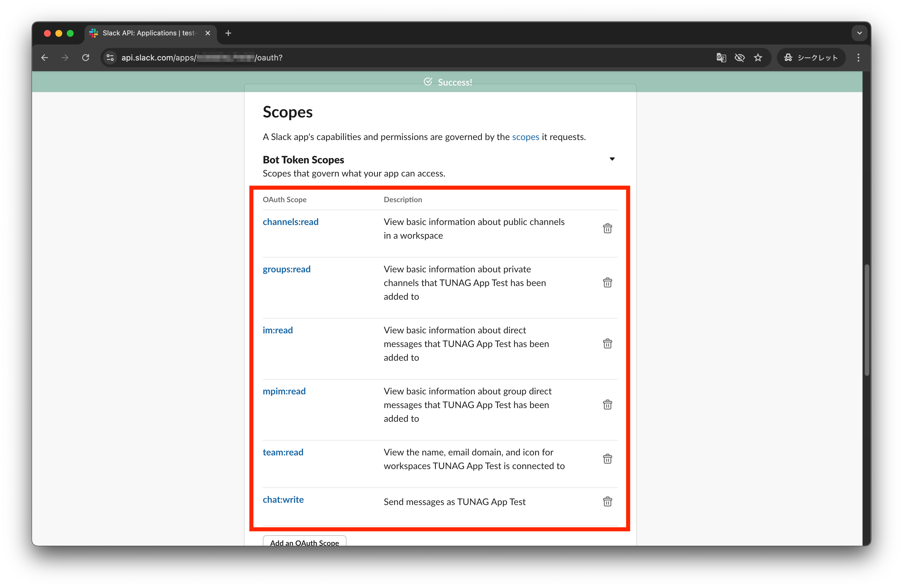Reload the Slack API page
This screenshot has width=903, height=588.
(x=86, y=58)
